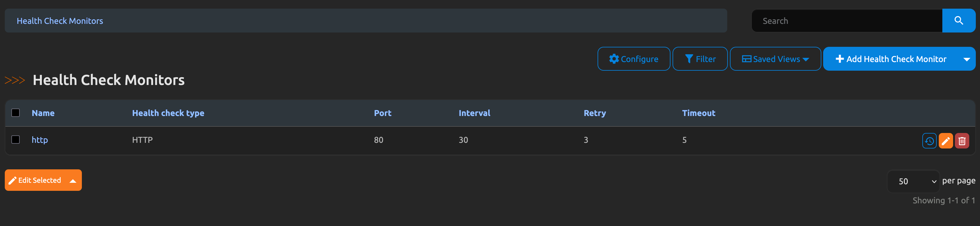Select the http row checkbox
980x226 pixels.
[x=16, y=140]
